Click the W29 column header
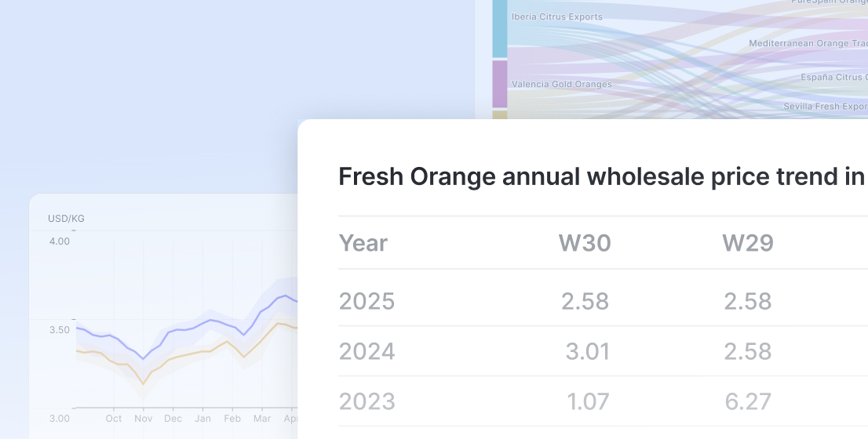 748,243
